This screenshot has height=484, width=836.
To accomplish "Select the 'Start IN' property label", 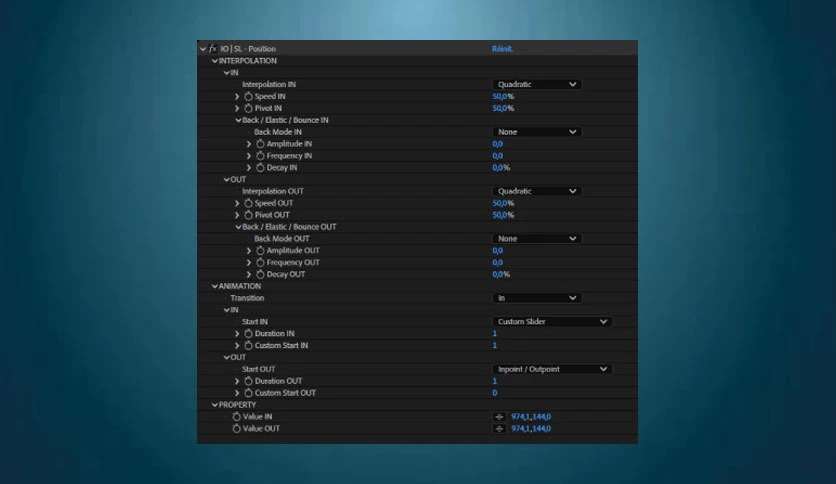I will 255,321.
